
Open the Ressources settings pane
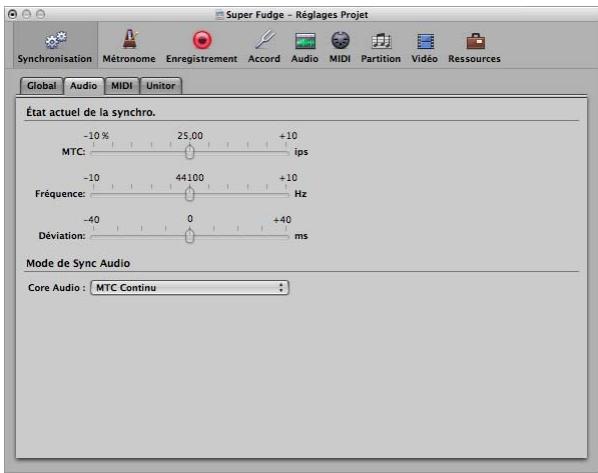474,46
